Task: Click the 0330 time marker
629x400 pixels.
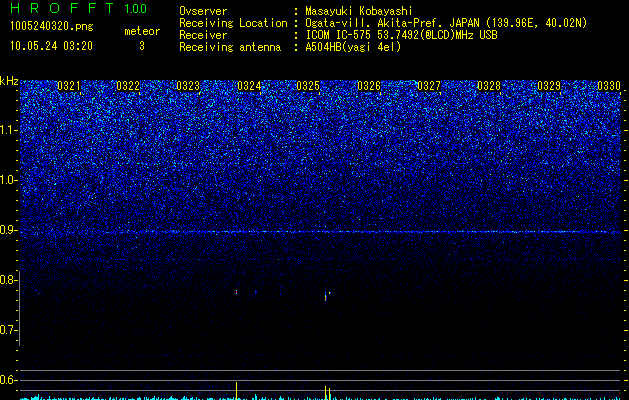Action: (x=609, y=86)
